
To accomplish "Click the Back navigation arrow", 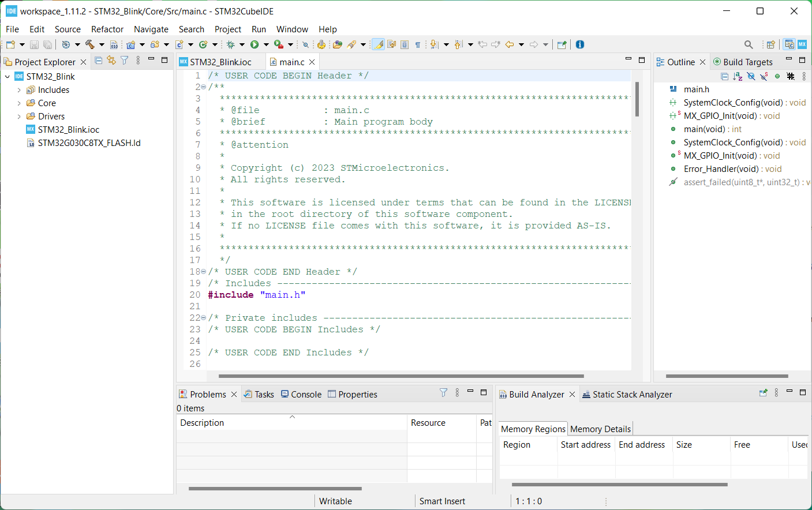I will pyautogui.click(x=509, y=44).
